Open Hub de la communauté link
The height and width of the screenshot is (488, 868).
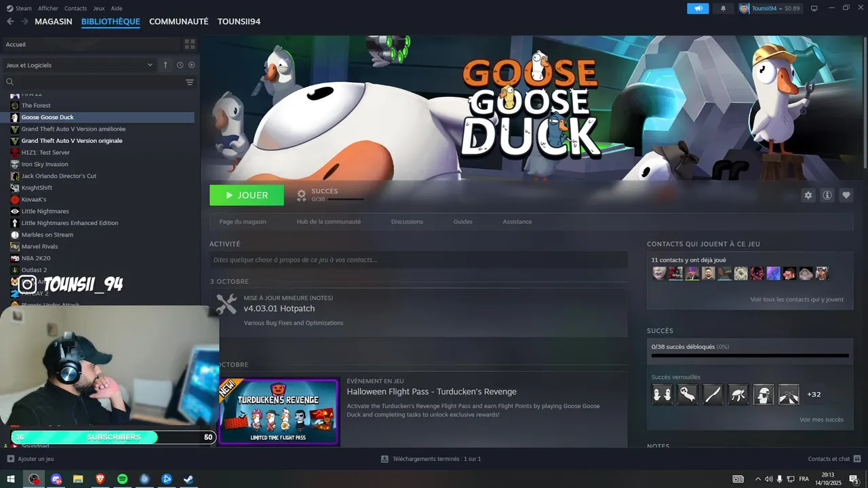coord(329,222)
